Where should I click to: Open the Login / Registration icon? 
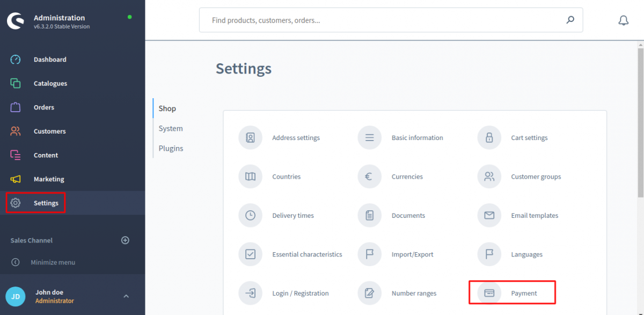[x=250, y=294]
